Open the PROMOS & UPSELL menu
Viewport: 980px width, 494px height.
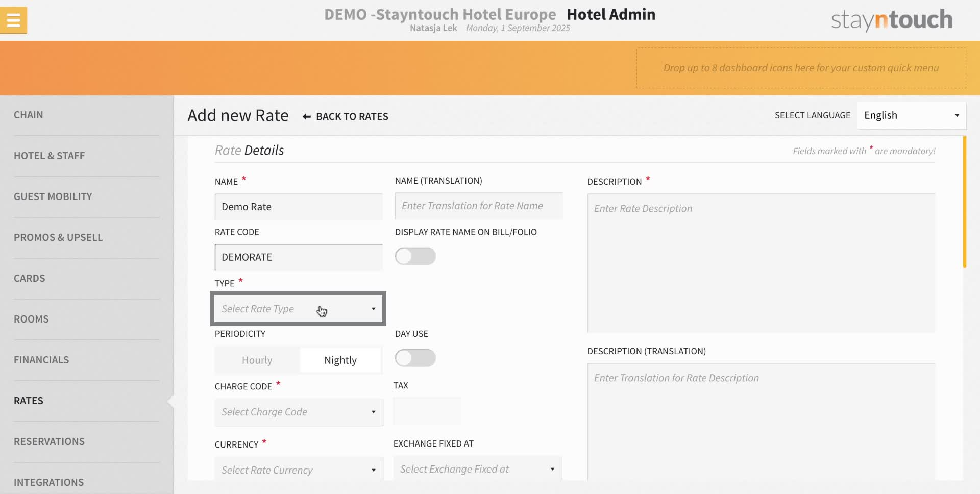click(58, 237)
